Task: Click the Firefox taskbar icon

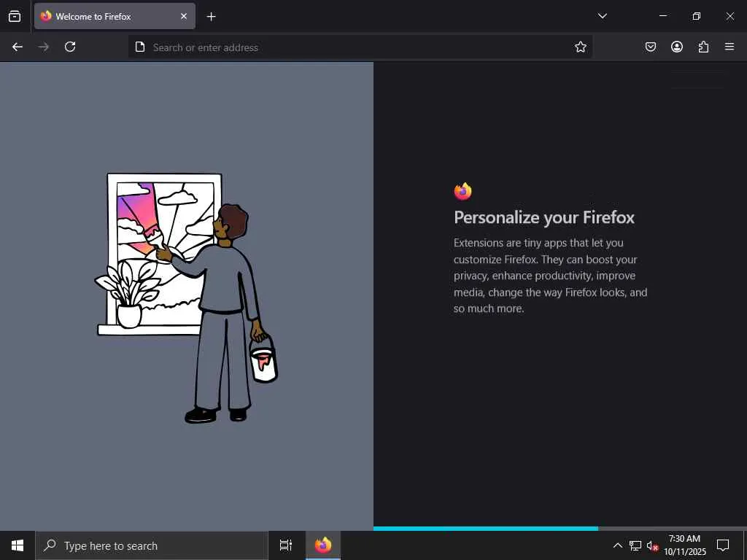Action: click(x=323, y=545)
